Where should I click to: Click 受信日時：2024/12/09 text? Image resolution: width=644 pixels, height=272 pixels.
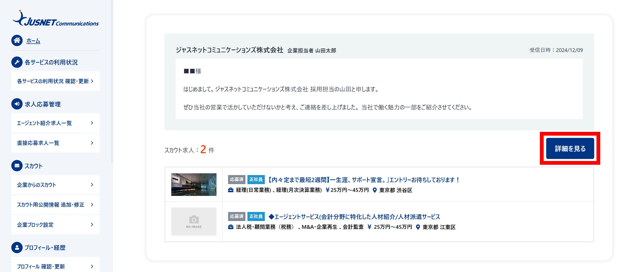(x=556, y=50)
